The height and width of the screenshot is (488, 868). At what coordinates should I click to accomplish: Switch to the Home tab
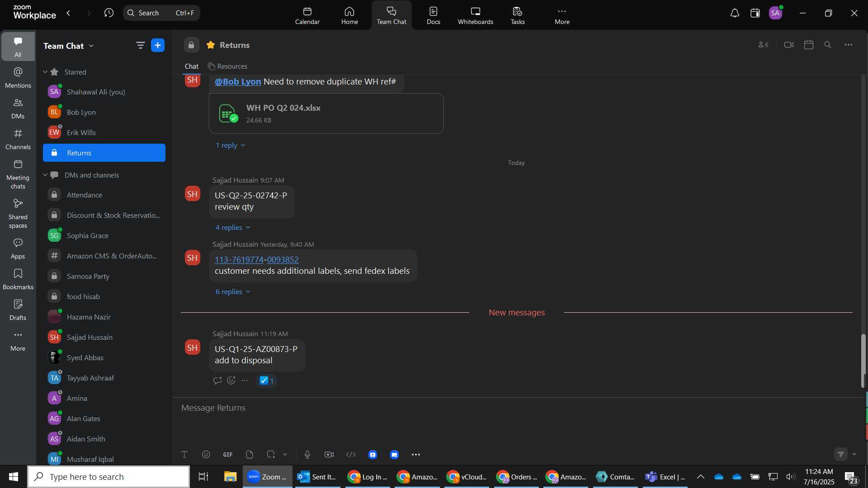349,15
